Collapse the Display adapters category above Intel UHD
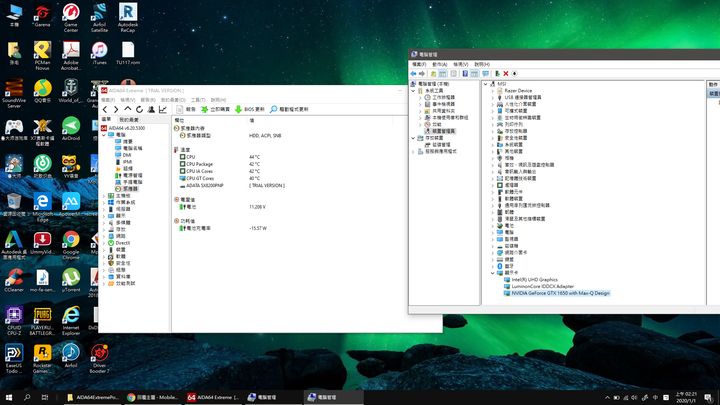 click(493, 273)
